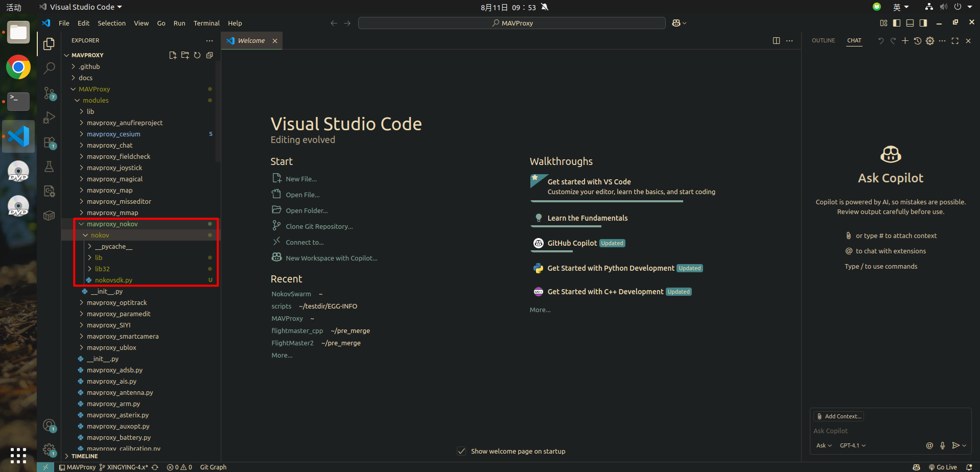Customize layout from title bar icon
The image size is (980, 472).
point(883,23)
